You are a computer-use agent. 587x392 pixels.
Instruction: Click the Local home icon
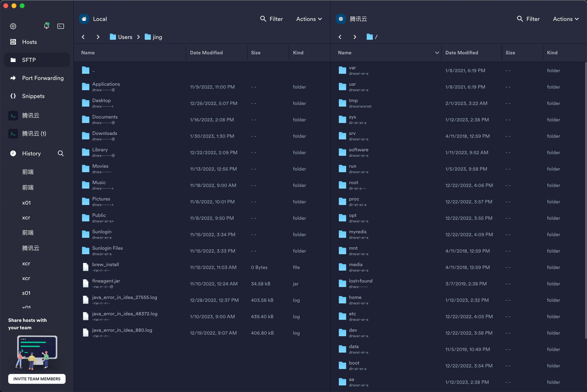tap(84, 19)
